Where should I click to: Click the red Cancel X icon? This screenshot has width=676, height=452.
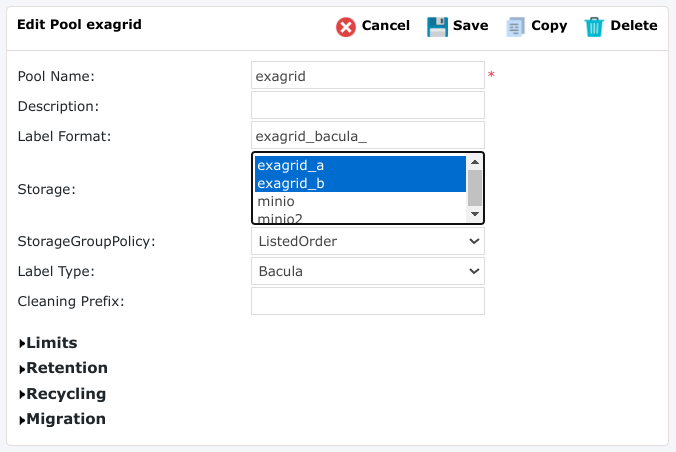tap(346, 27)
